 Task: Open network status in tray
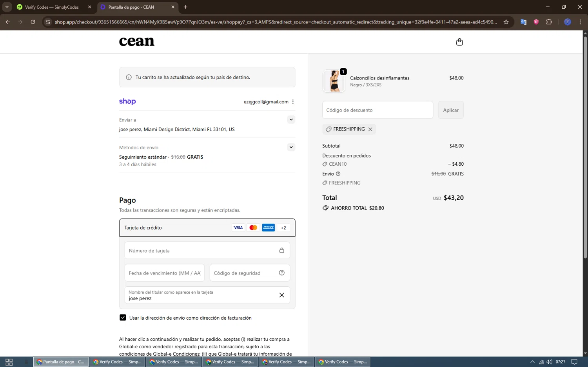click(541, 362)
